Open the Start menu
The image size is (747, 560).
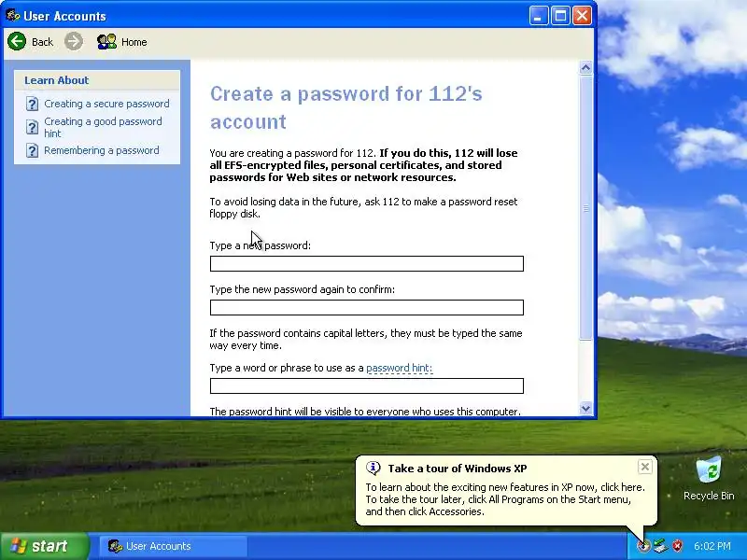click(x=45, y=546)
